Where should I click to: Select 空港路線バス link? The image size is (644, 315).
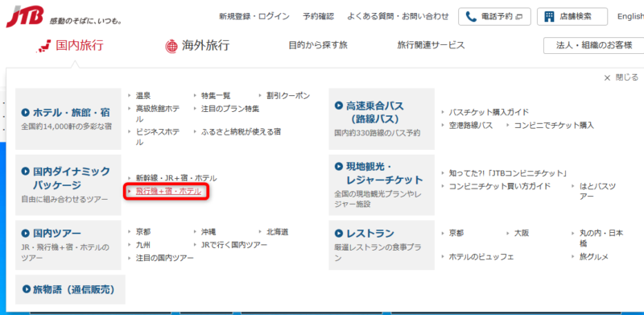pos(471,126)
